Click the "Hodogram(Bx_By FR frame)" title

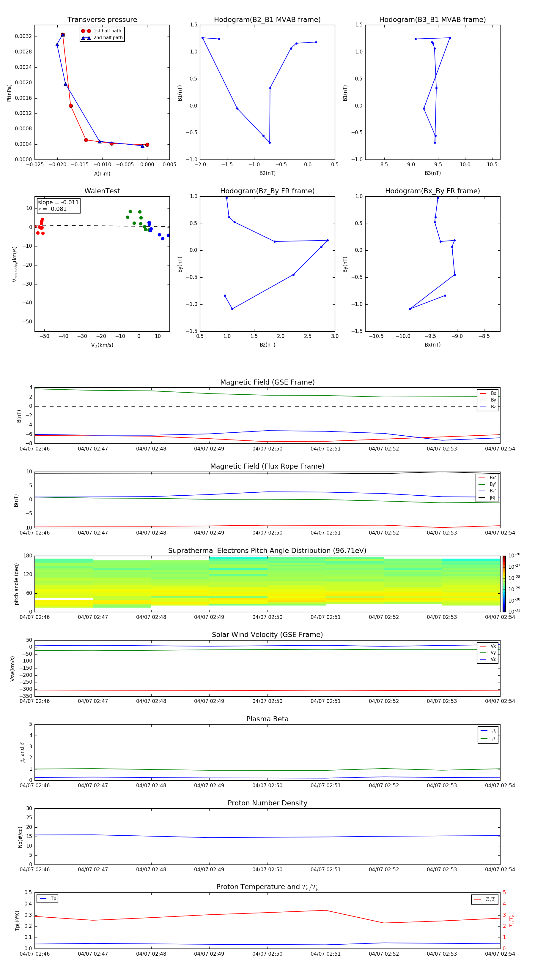point(432,191)
